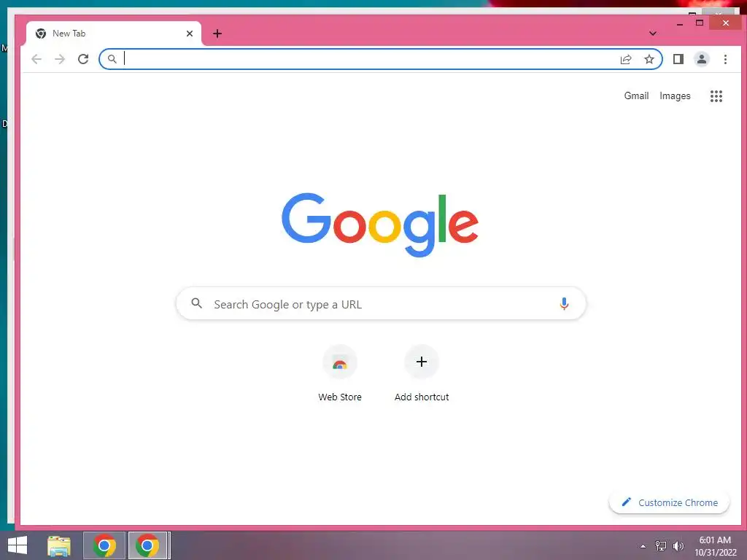Open the Chrome three-dot menu
Image resolution: width=747 pixels, height=560 pixels.
click(725, 59)
